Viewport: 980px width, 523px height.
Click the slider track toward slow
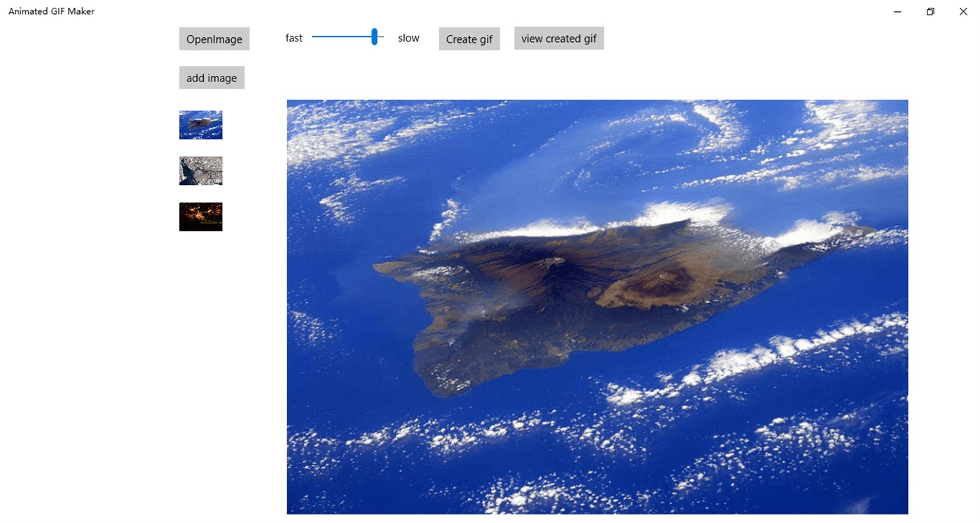tap(384, 35)
